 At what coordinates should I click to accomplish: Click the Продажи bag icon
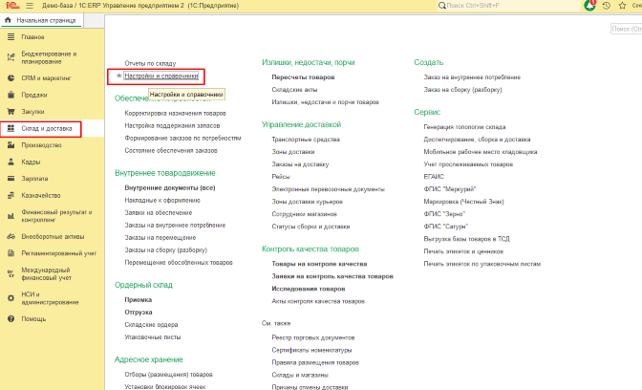click(x=11, y=95)
